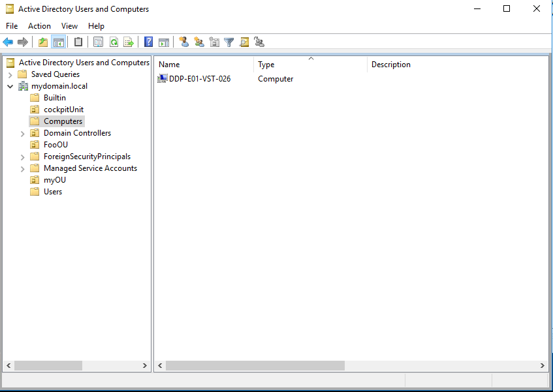Screen dimensions: 553x392
Task: Sort by the Type column header
Action: 310,65
